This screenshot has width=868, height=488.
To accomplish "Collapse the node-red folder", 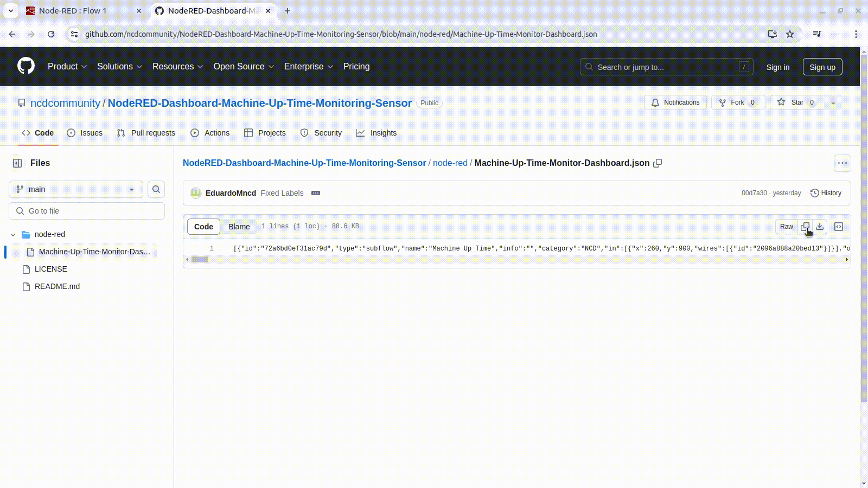I will point(13,234).
